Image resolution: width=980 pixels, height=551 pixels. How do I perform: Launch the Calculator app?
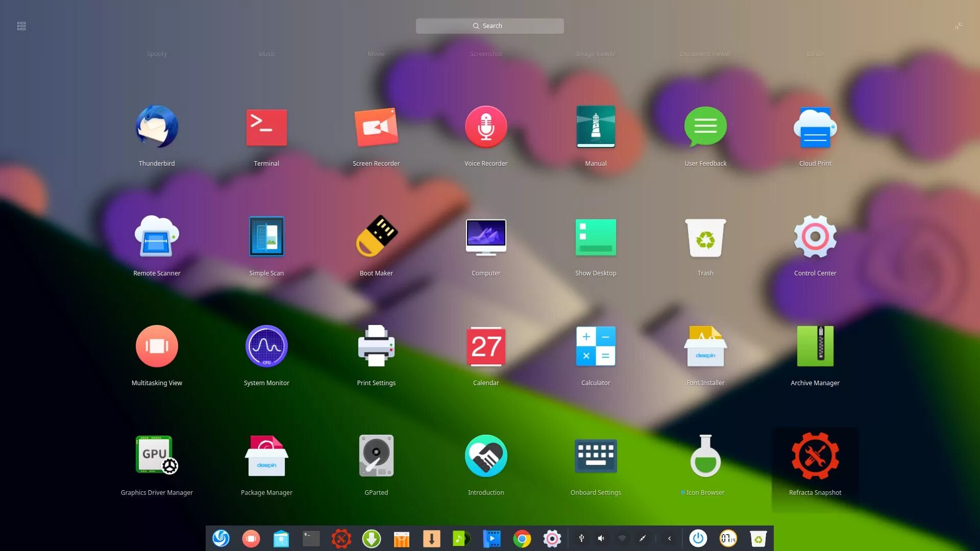pos(595,346)
